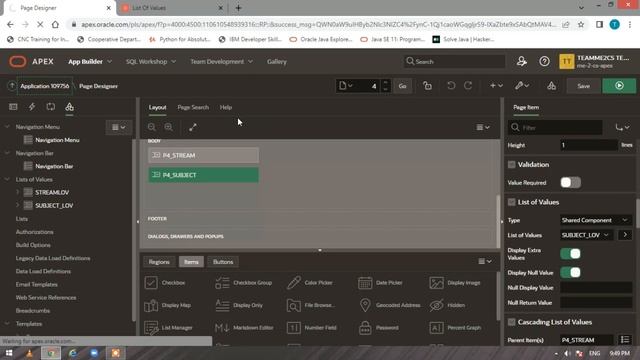The image size is (640, 360).
Task: Open the LOV Type Shared Component dropdown
Action: point(596,220)
